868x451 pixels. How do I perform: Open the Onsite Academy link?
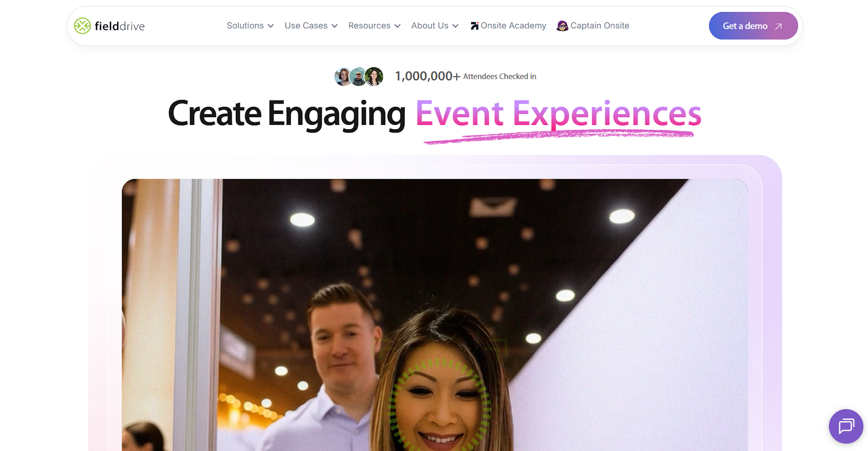508,26
